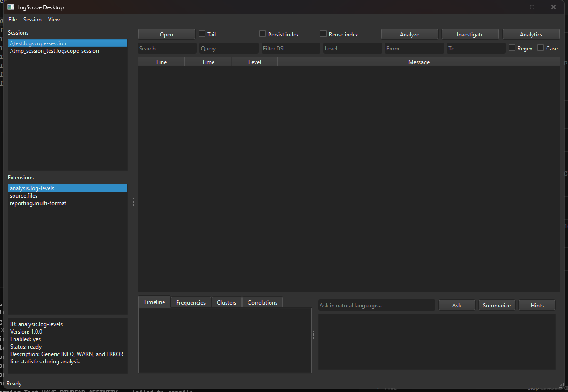Select the .\tmp_session_test.logscope-session entry
The height and width of the screenshot is (392, 568).
[x=68, y=51]
